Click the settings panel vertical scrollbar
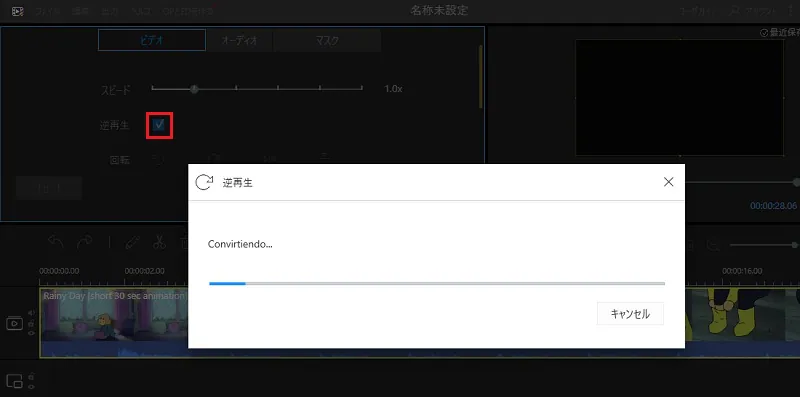This screenshot has height=397, width=800. pos(480,77)
